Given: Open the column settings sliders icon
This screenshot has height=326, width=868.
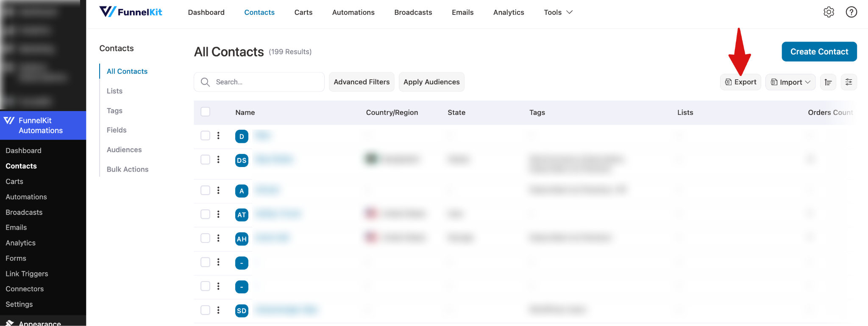Looking at the screenshot, I should [x=849, y=82].
